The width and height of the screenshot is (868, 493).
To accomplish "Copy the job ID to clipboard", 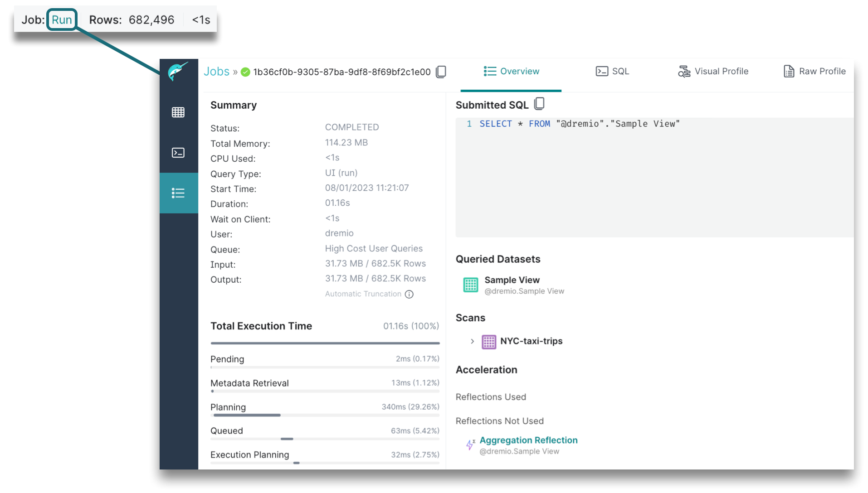I will tap(441, 72).
